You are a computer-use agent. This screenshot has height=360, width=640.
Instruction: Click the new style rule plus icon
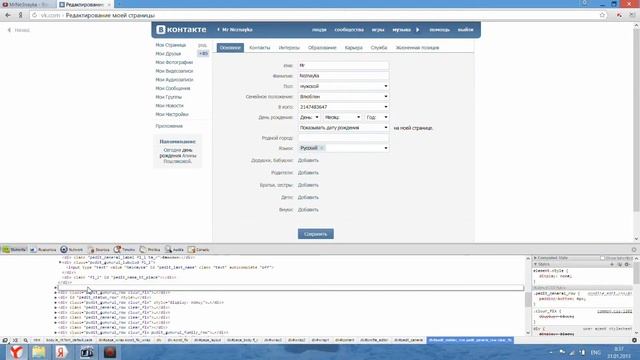pos(612,264)
